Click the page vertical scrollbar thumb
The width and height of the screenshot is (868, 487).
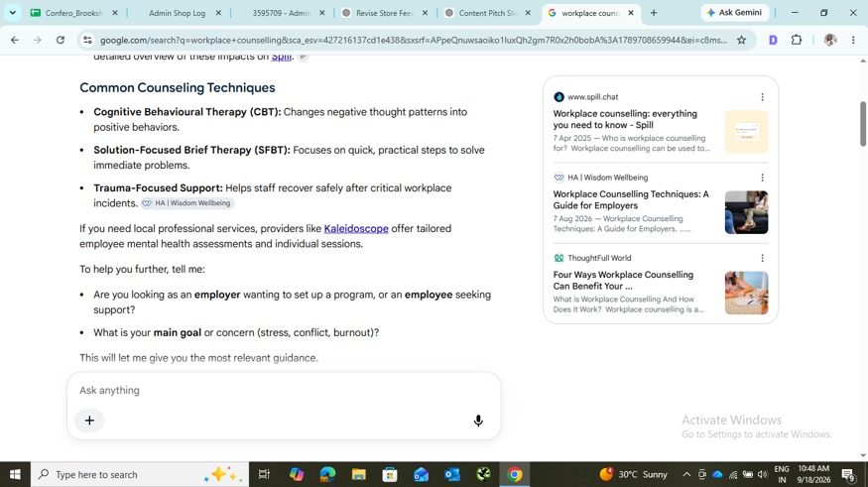point(862,124)
